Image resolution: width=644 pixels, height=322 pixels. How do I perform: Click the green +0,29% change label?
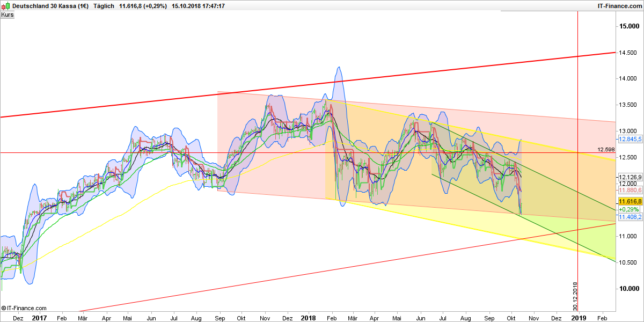coord(628,209)
